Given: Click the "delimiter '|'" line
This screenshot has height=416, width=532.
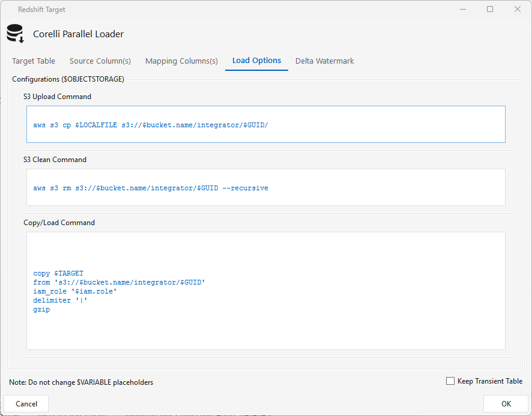Looking at the screenshot, I should [x=60, y=300].
